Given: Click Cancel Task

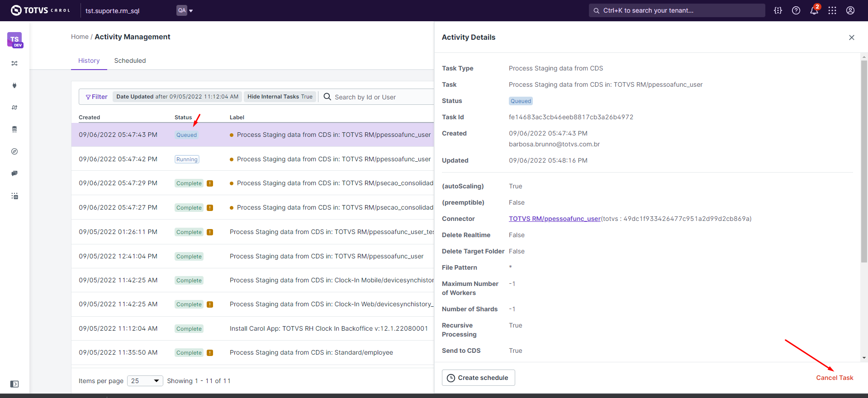Looking at the screenshot, I should (x=835, y=378).
